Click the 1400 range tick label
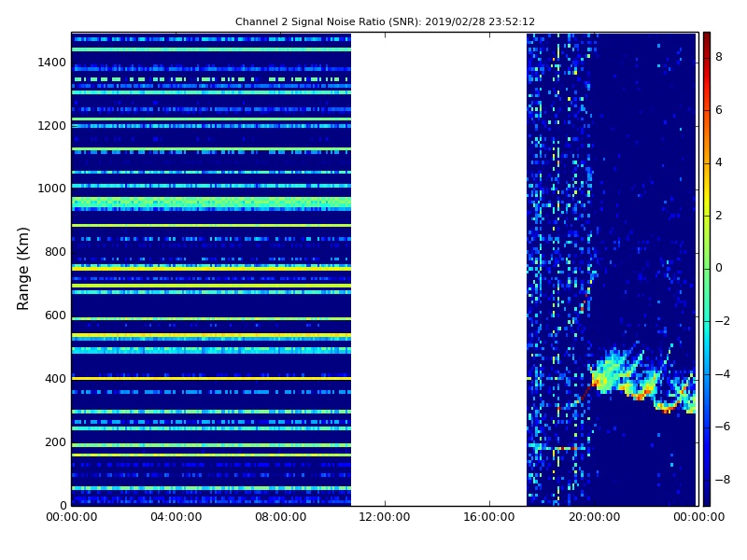 (52, 63)
